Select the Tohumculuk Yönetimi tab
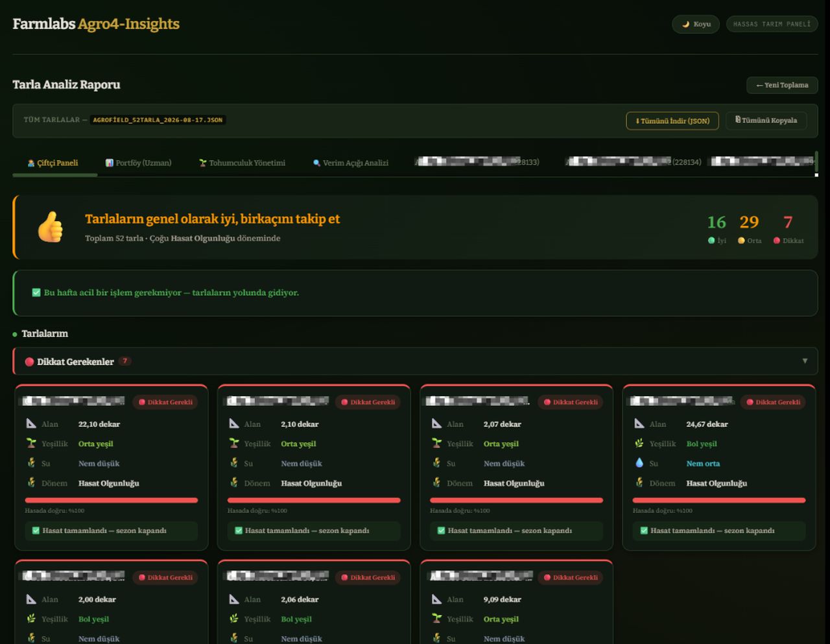Viewport: 830px width, 644px height. click(242, 163)
